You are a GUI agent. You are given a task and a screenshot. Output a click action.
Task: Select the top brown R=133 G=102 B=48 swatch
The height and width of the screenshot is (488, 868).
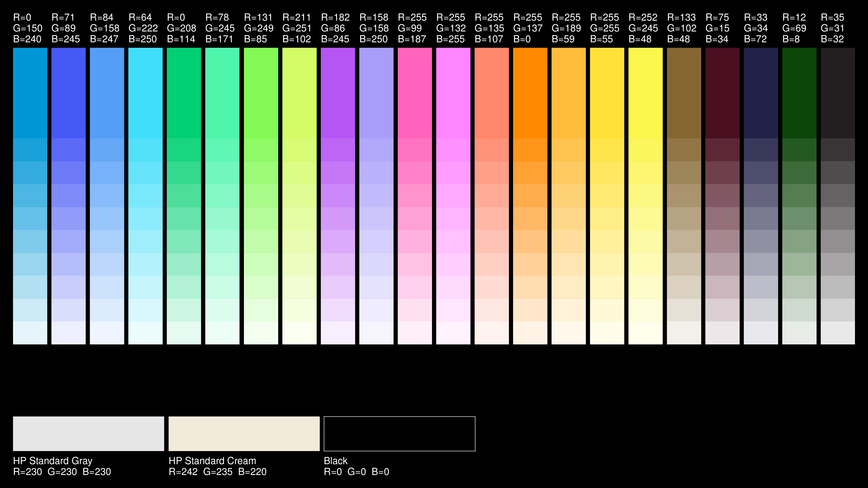coord(684,93)
